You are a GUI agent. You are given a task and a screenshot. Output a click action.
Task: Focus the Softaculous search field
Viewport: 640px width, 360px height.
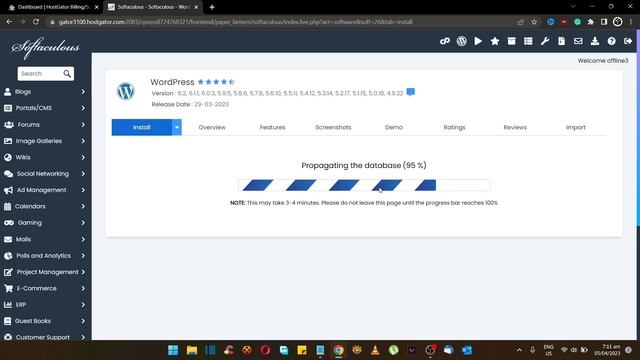click(x=40, y=73)
